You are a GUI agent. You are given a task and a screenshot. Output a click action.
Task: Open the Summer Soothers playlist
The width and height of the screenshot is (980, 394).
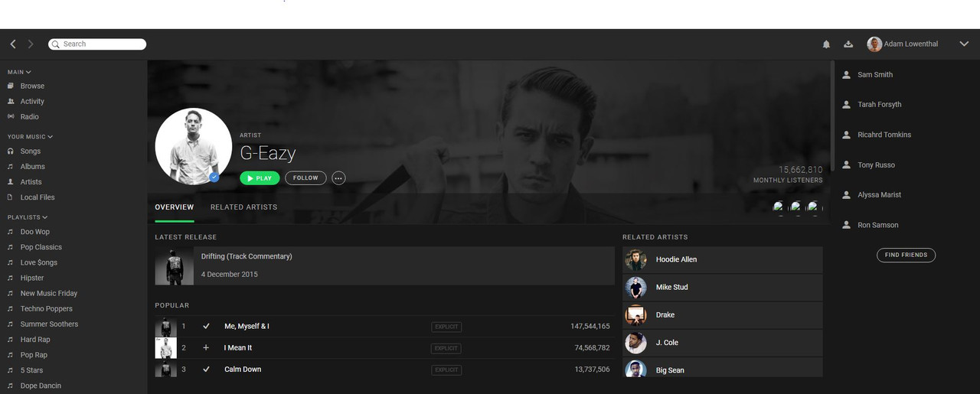[49, 324]
